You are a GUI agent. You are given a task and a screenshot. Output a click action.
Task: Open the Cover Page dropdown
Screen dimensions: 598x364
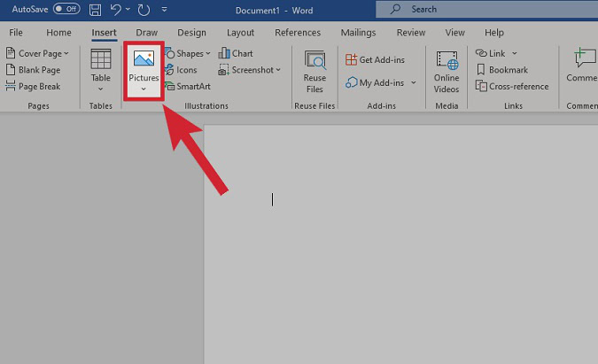pyautogui.click(x=66, y=53)
